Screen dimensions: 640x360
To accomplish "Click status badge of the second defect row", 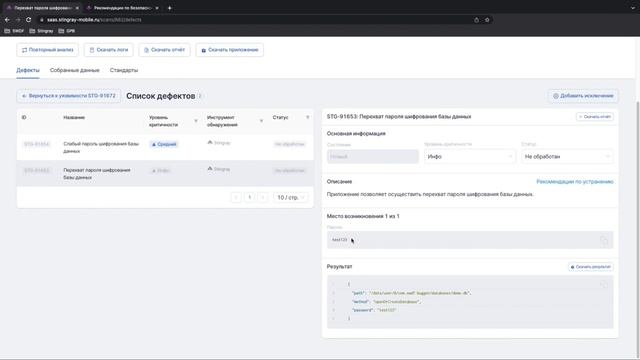I will click(x=289, y=171).
